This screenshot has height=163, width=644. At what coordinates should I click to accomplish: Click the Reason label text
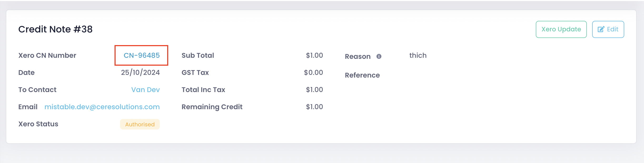click(x=358, y=56)
